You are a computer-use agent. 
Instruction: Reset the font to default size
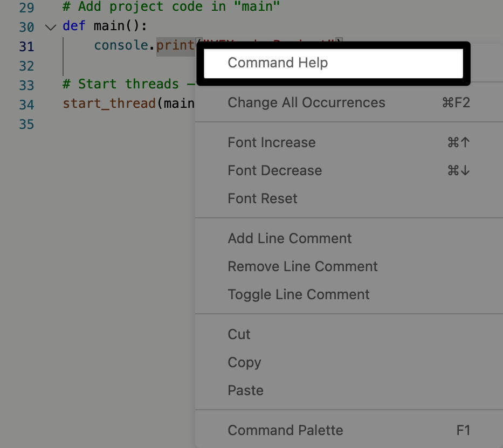[x=262, y=198]
